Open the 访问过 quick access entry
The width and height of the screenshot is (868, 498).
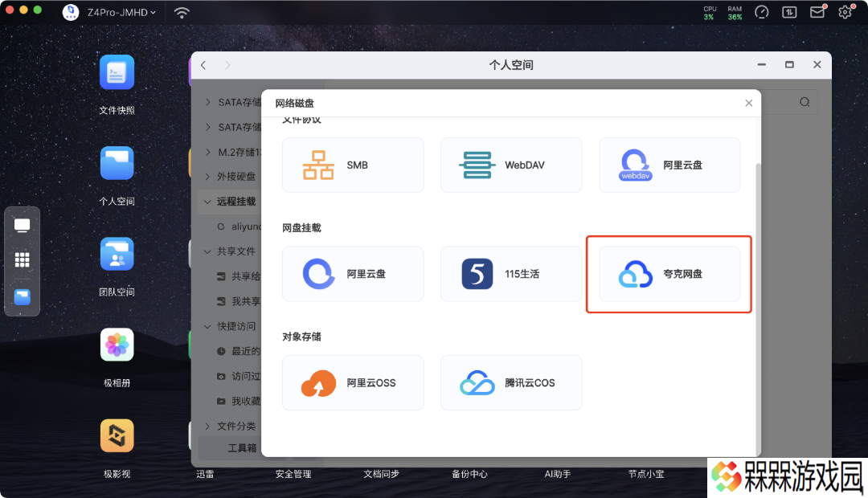[x=239, y=376]
